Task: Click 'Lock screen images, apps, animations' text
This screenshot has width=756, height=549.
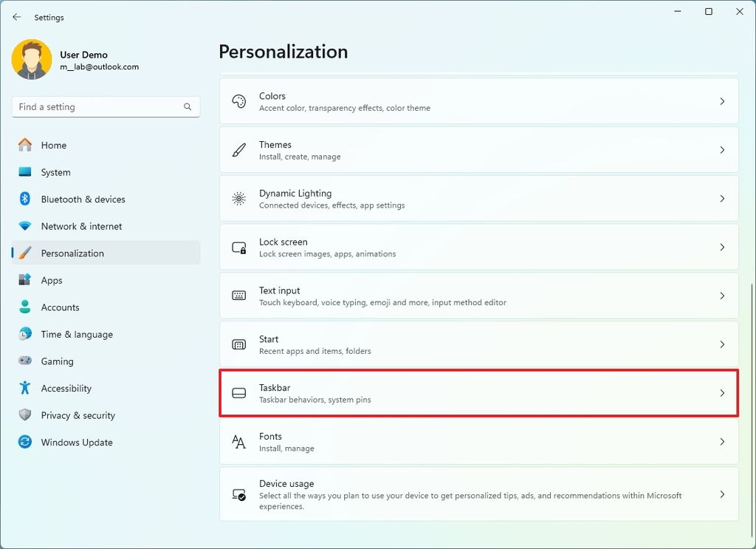Action: [327, 253]
